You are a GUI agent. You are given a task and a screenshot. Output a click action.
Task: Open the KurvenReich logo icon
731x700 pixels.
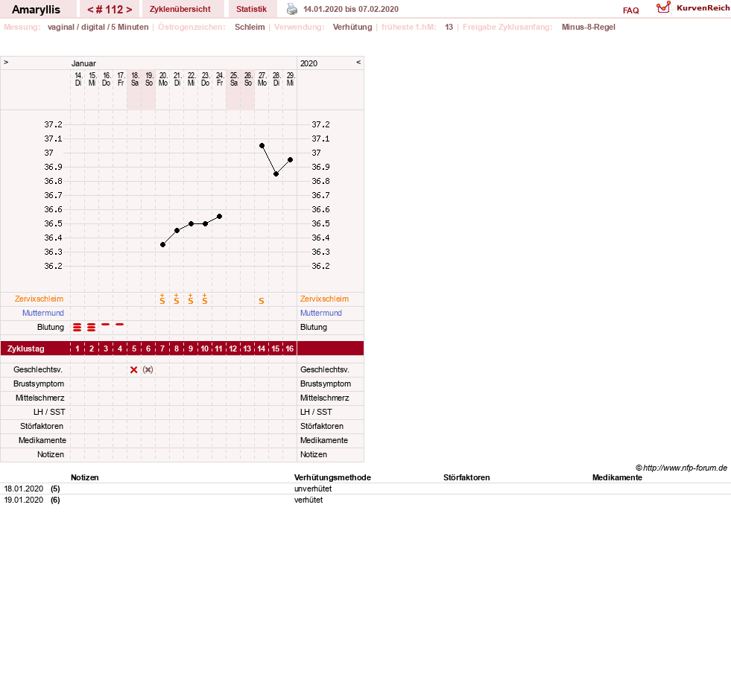point(663,7)
